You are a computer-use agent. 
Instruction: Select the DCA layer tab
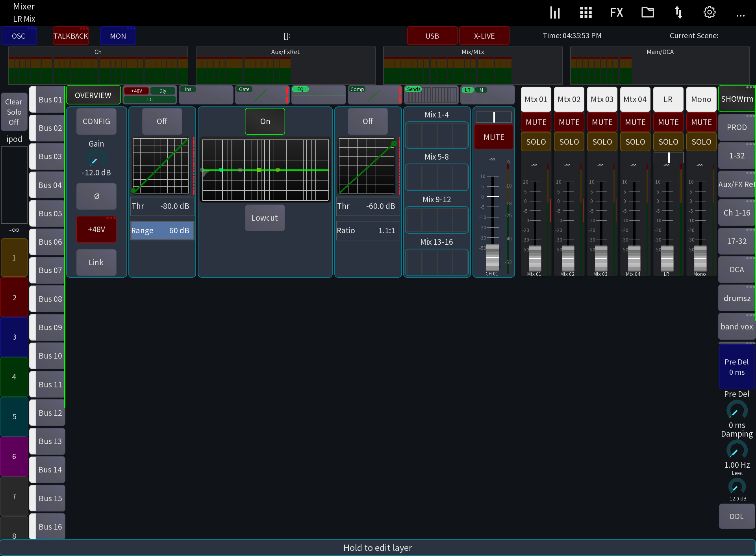[736, 269]
